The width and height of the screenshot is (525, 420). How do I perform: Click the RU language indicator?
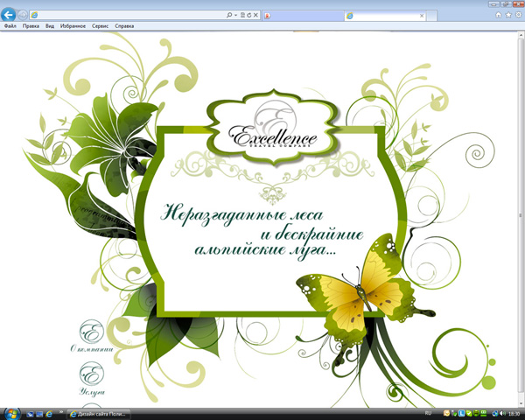coord(428,413)
